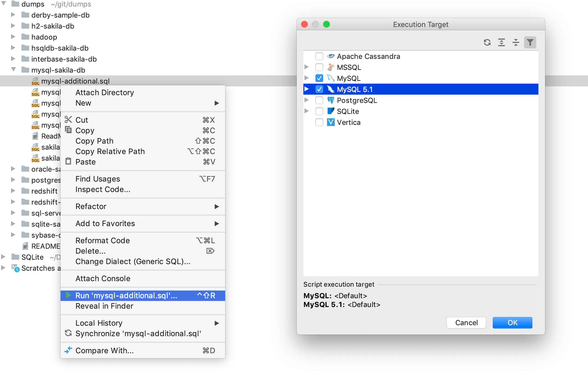Click the Expand All icon in dialog toolbar
Viewport: 588px width, 378px height.
coord(501,42)
